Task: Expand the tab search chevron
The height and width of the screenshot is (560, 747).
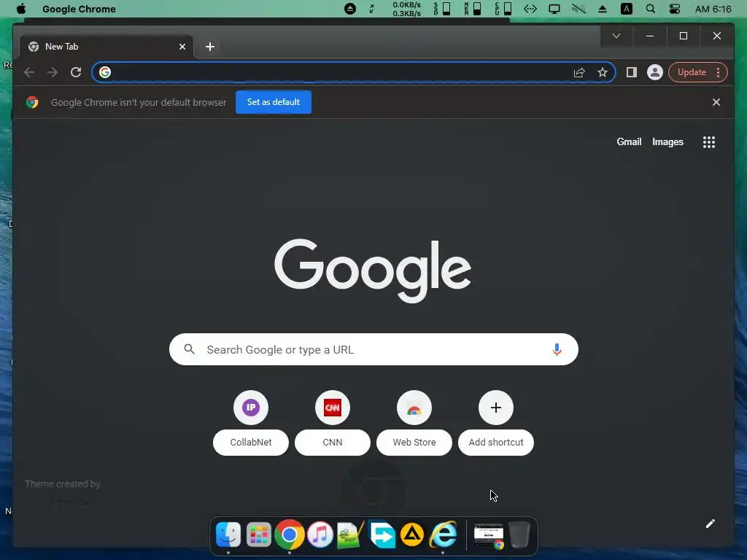Action: click(x=616, y=36)
